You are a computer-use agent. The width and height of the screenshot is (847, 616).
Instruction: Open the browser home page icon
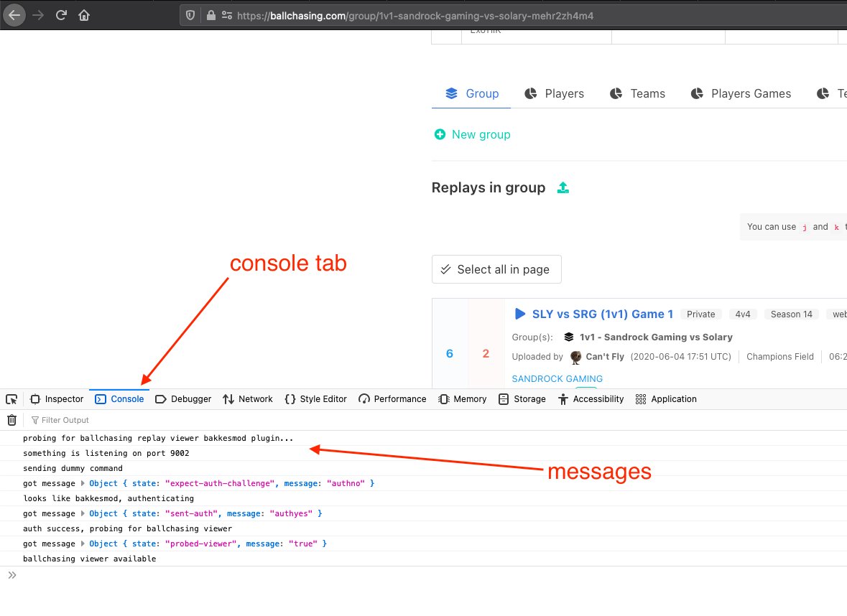point(84,15)
